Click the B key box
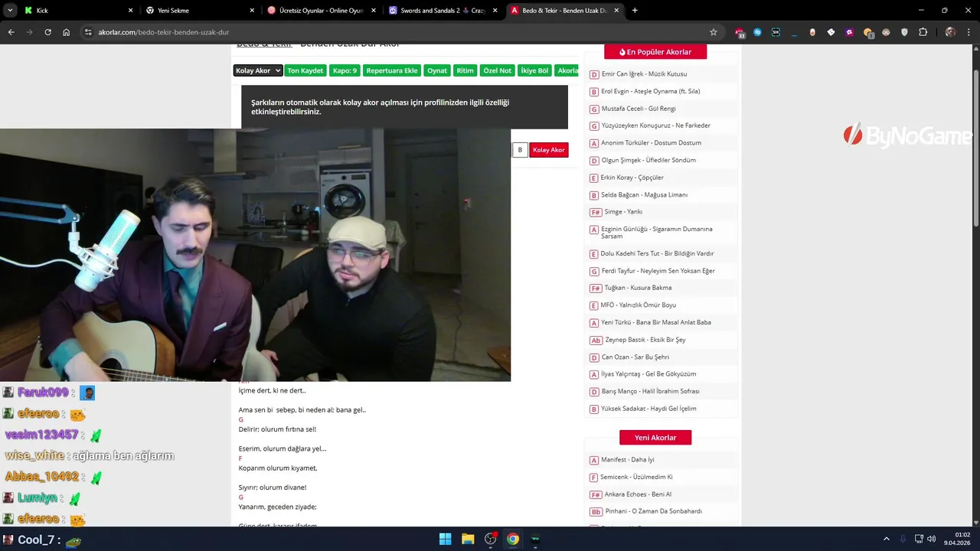 520,150
